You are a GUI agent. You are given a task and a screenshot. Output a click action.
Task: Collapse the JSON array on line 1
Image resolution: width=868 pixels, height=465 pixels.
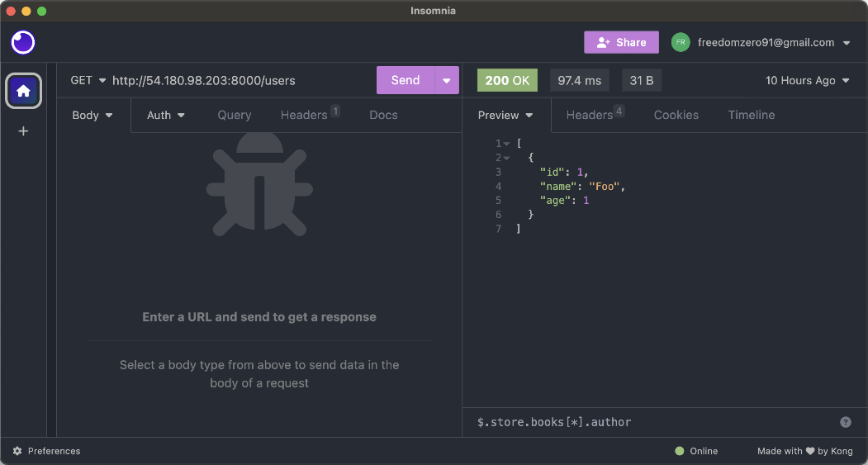[506, 144]
